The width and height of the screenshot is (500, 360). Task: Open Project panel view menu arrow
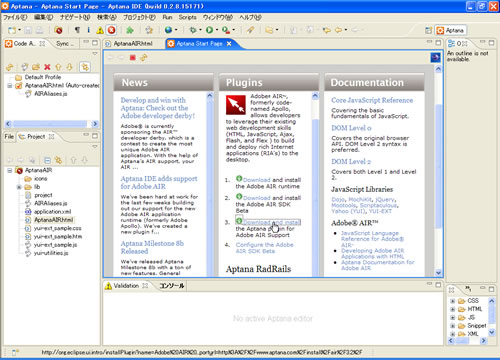[x=95, y=147]
